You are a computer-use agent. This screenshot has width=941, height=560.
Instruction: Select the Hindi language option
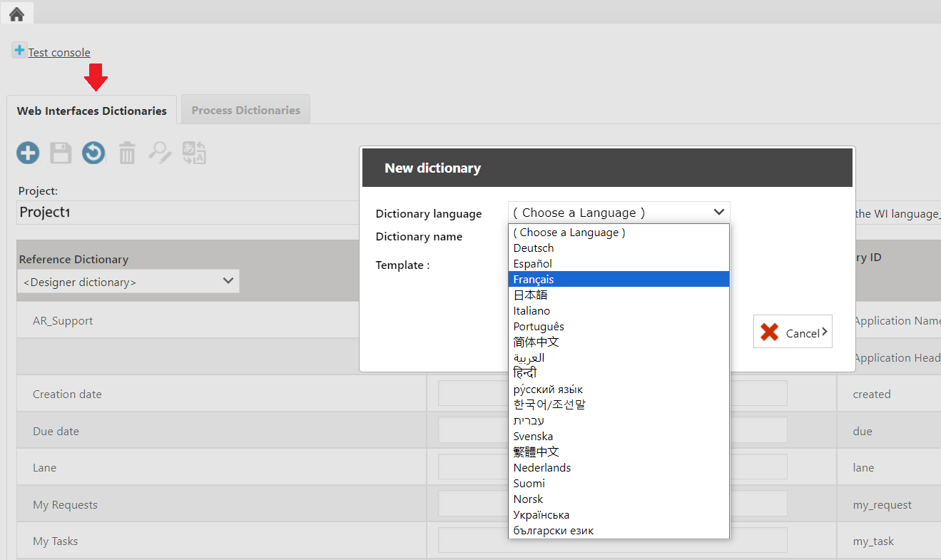pyautogui.click(x=619, y=374)
